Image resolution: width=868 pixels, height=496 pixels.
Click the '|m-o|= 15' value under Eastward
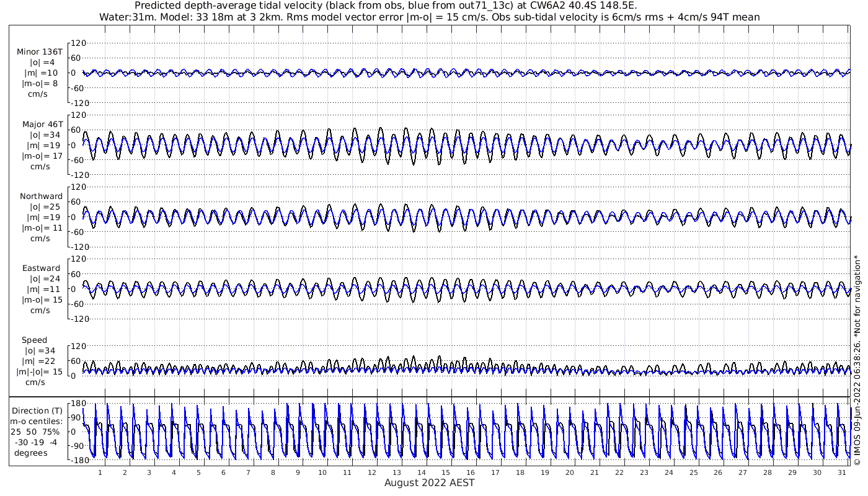pyautogui.click(x=42, y=300)
